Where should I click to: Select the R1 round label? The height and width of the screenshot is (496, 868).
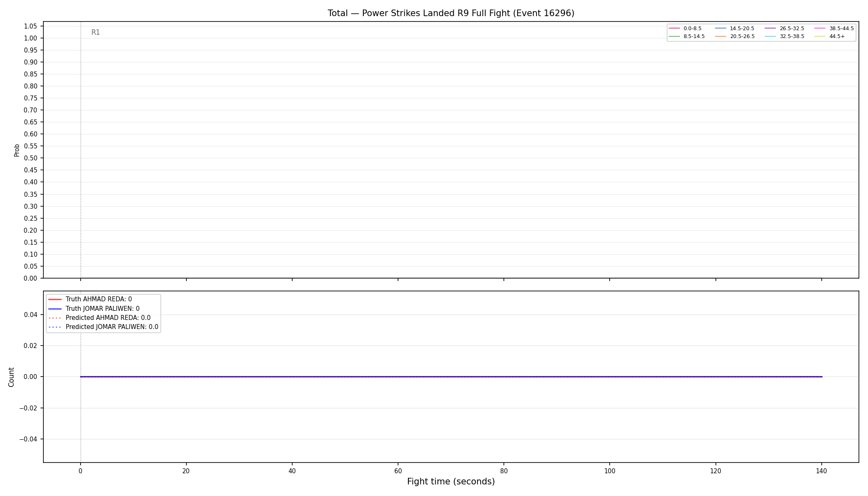[95, 33]
